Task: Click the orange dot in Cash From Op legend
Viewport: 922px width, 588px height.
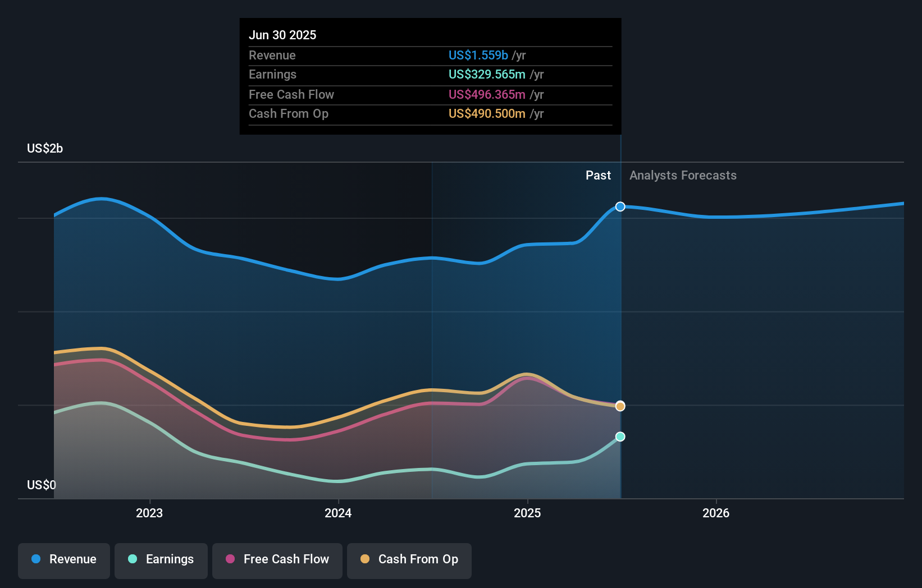Action: tap(365, 559)
